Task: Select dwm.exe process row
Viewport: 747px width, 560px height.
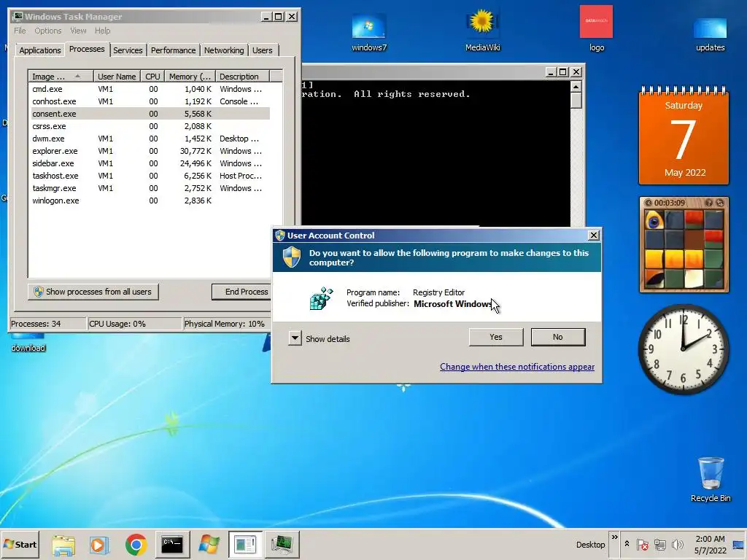Action: coord(150,139)
